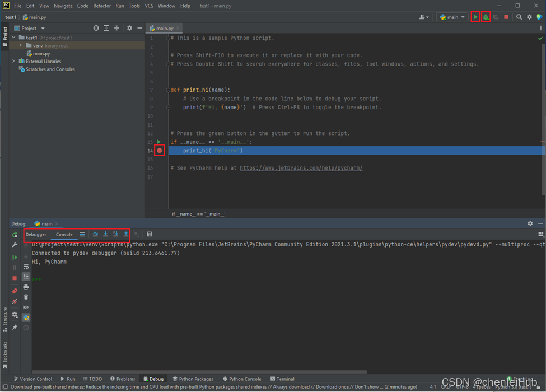
Task: Clear console output with the trash icon
Action: tap(26, 297)
